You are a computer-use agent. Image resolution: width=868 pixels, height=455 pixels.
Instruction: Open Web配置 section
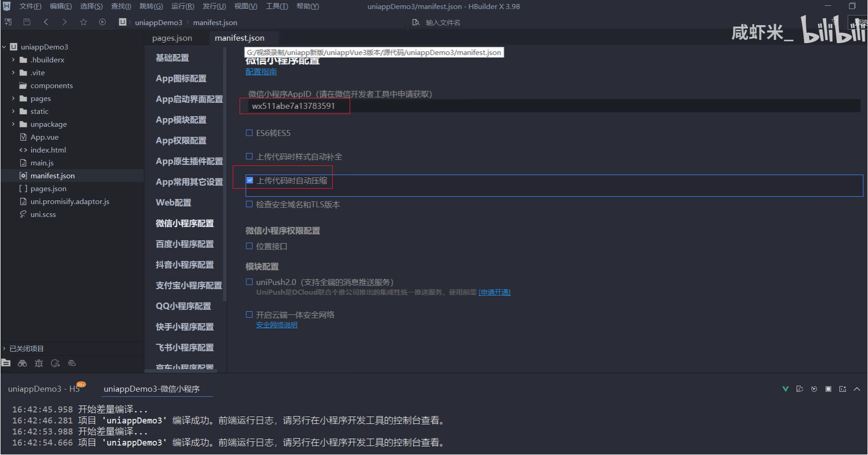173,202
